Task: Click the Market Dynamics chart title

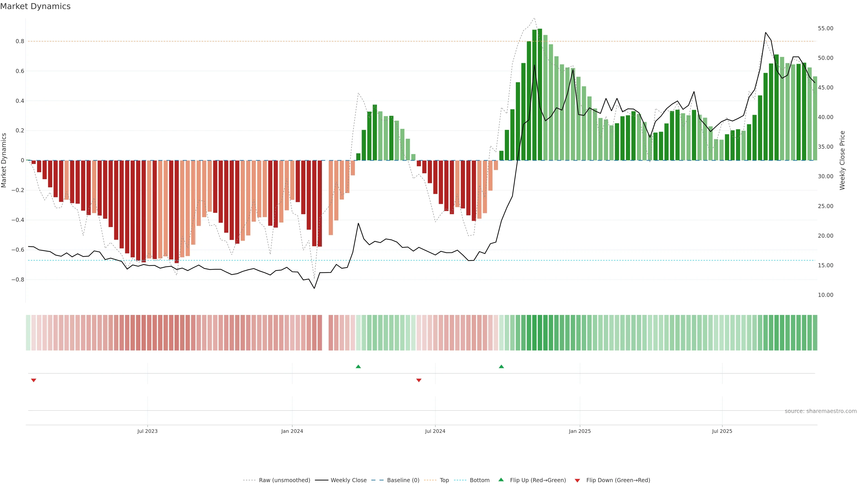Action: click(x=35, y=6)
